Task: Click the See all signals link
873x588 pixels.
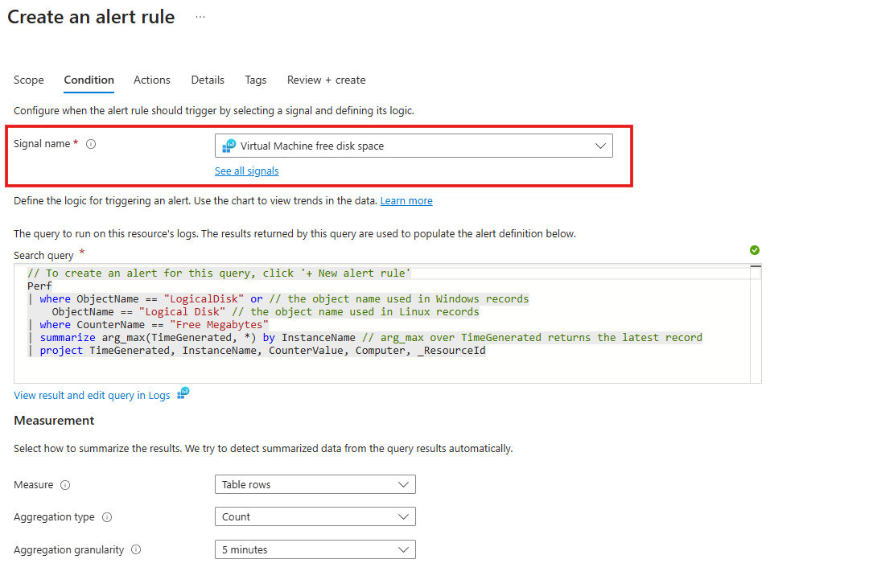Action: tap(247, 171)
